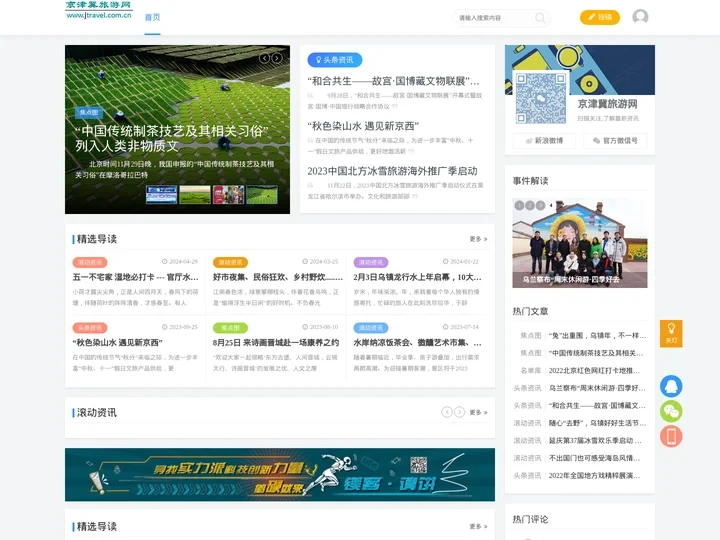Click 头条资讯 tag on the 2023-09-25 card
Viewport: 720px width, 540px height.
coord(90,327)
